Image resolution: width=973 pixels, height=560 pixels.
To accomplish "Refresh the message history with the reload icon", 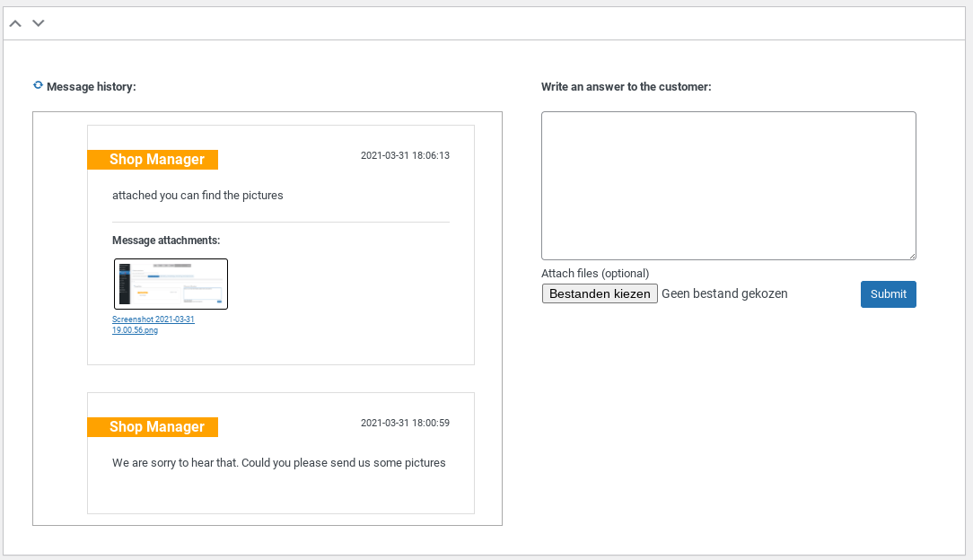I will [x=38, y=85].
